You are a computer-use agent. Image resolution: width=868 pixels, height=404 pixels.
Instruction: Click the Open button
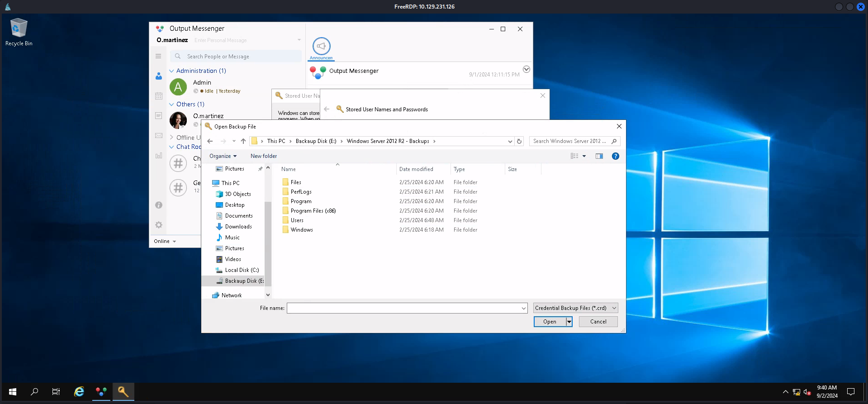[x=550, y=322]
